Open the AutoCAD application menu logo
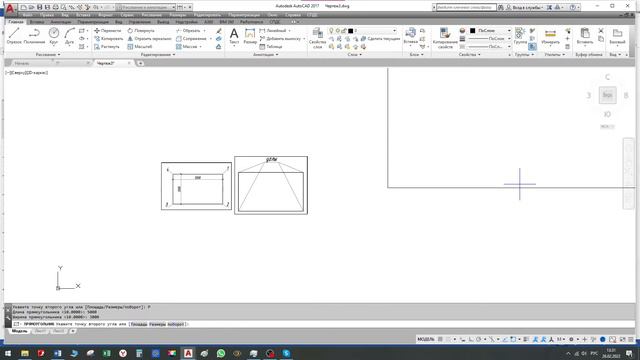Image resolution: width=640 pixels, height=360 pixels. pyautogui.click(x=10, y=8)
